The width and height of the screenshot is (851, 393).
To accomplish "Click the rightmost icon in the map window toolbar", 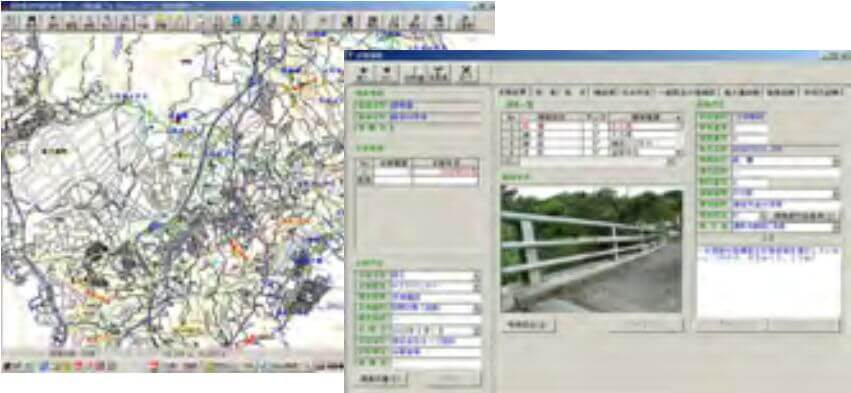I will click(x=465, y=22).
